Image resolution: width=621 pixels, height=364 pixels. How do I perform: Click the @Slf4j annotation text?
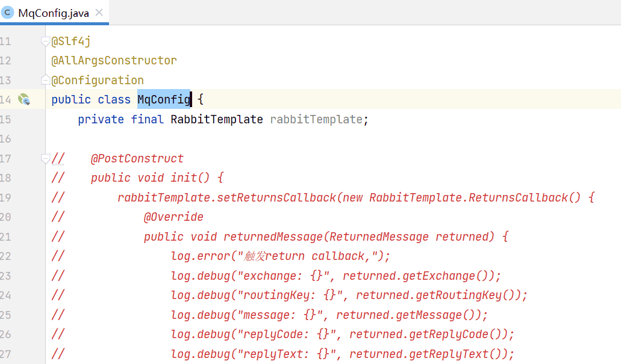click(71, 41)
